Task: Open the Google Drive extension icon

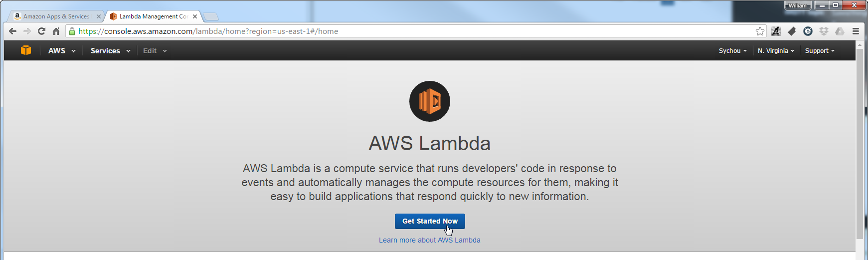Action: pos(840,31)
